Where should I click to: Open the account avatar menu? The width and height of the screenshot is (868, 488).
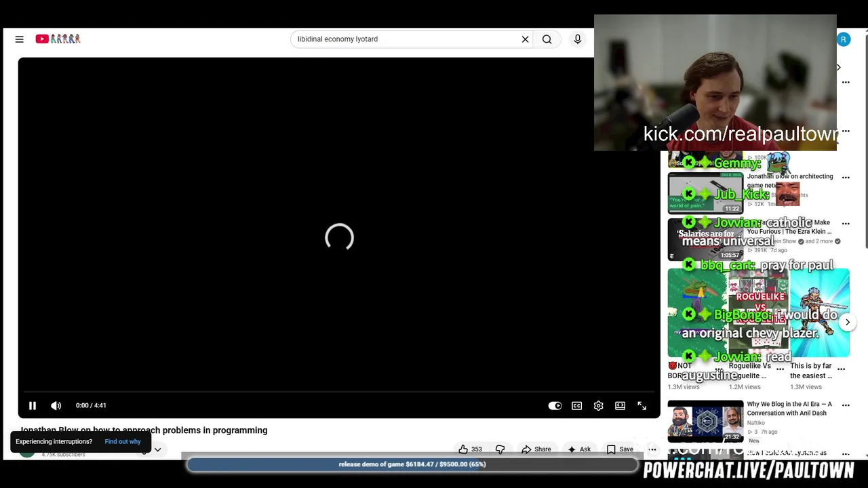point(844,39)
